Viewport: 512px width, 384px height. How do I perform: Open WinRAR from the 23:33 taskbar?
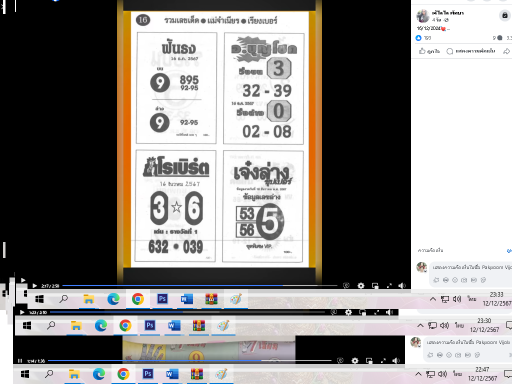[x=211, y=299]
